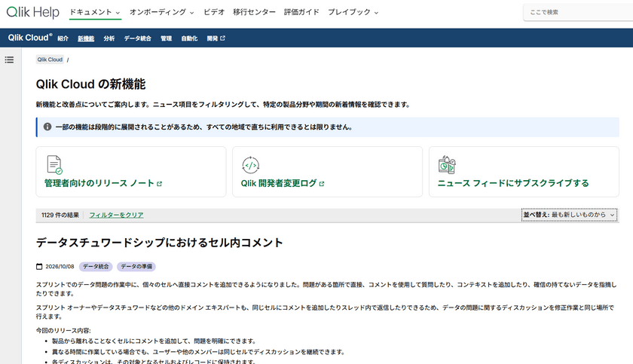Click the calendar icon next to 2026/10/08
The height and width of the screenshot is (364, 633).
39,267
